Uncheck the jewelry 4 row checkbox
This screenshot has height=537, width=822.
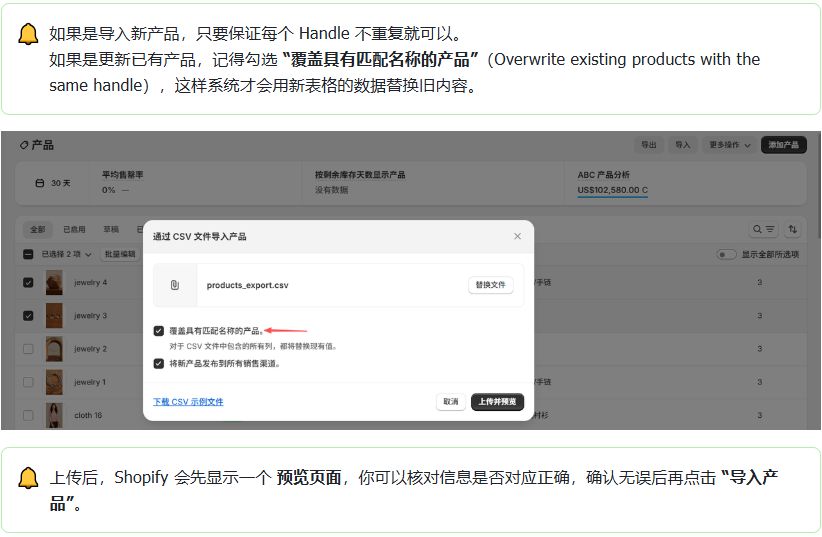(28, 282)
